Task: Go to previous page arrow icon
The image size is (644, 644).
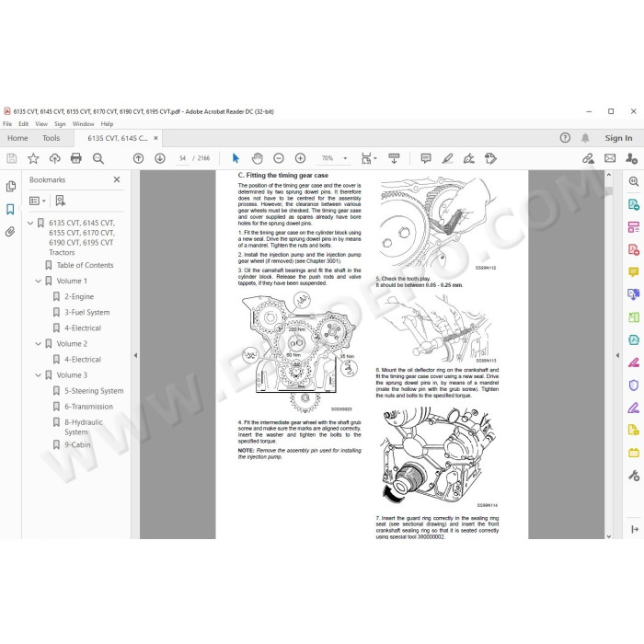Action: (x=138, y=158)
